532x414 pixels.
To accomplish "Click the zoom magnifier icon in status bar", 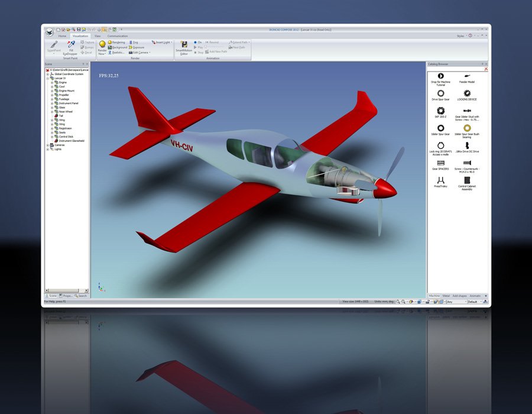I will (398, 302).
